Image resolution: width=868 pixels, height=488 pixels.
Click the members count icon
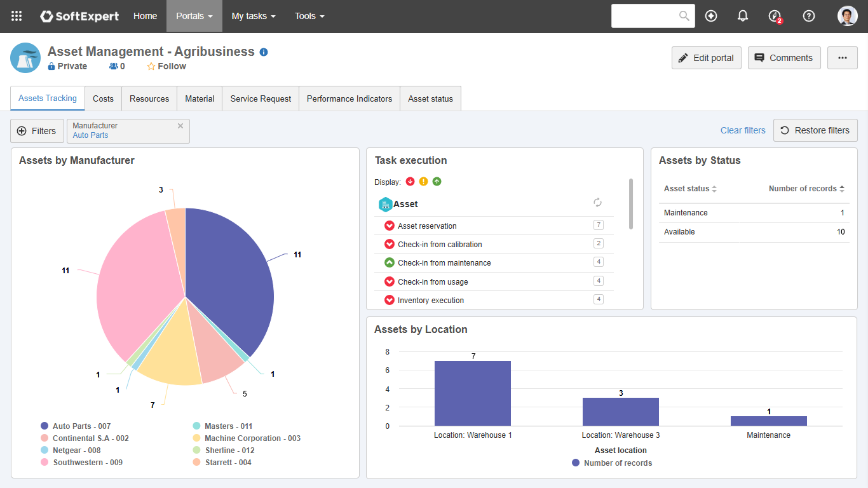(x=114, y=66)
